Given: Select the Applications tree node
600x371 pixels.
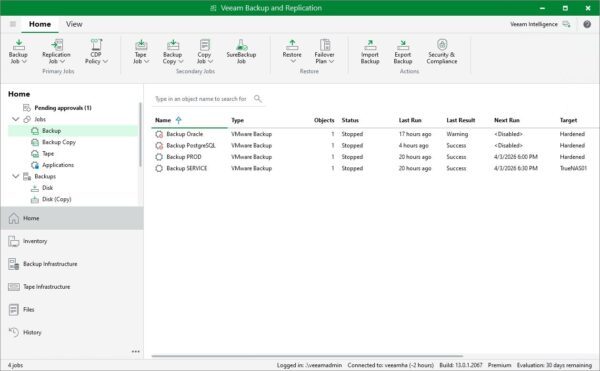Looking at the screenshot, I should 58,165.
